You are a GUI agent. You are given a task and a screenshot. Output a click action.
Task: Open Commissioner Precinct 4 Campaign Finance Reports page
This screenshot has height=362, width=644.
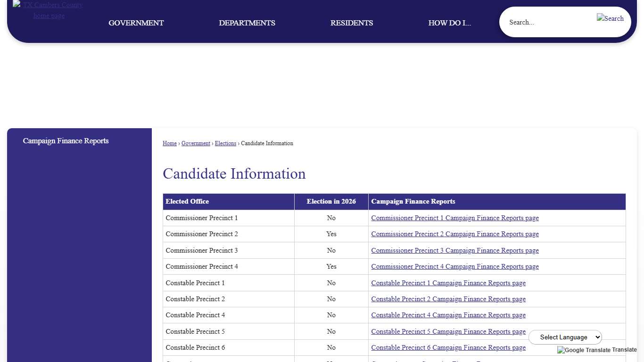click(x=454, y=266)
